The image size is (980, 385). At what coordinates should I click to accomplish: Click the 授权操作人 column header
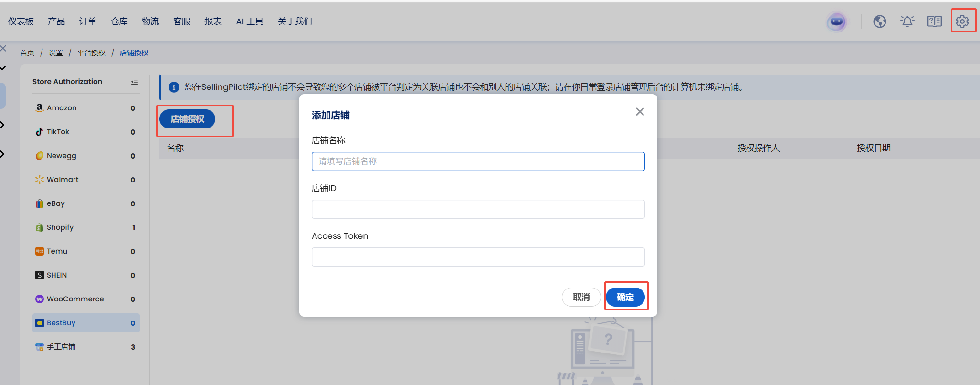tap(759, 148)
